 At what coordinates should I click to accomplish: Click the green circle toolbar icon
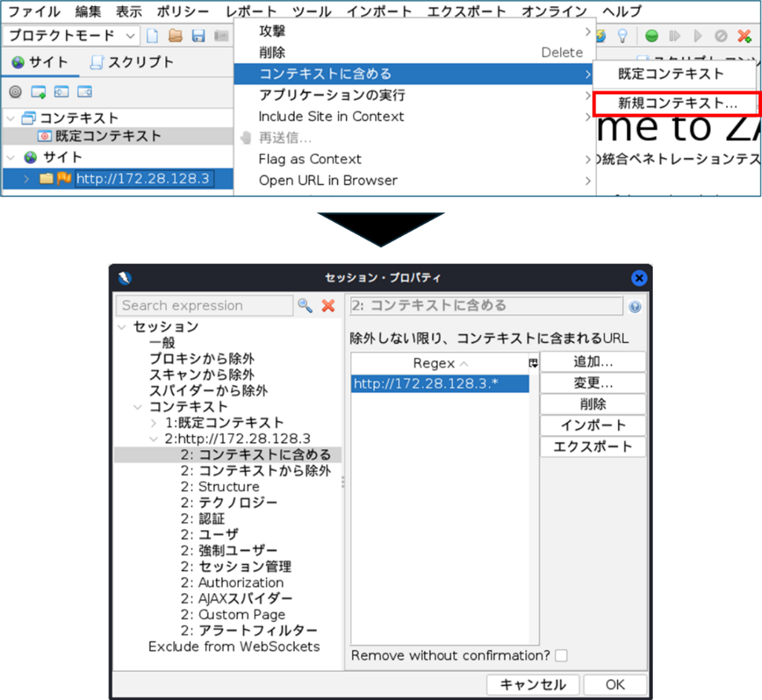(652, 36)
